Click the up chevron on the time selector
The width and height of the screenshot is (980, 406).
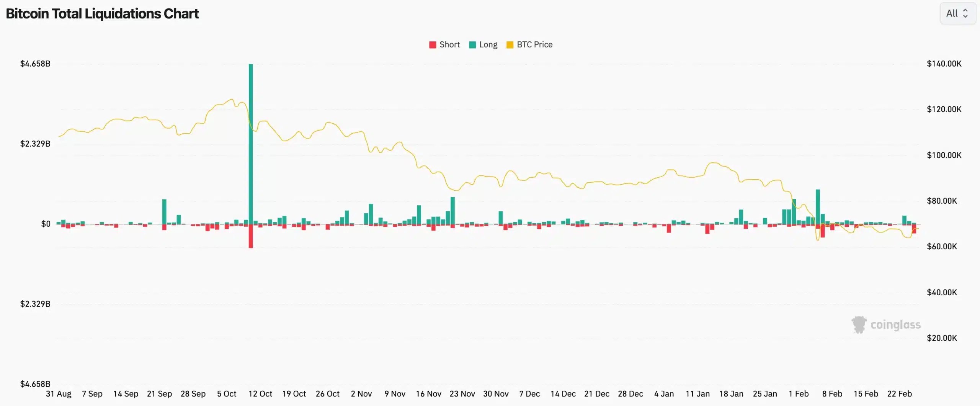coord(966,11)
